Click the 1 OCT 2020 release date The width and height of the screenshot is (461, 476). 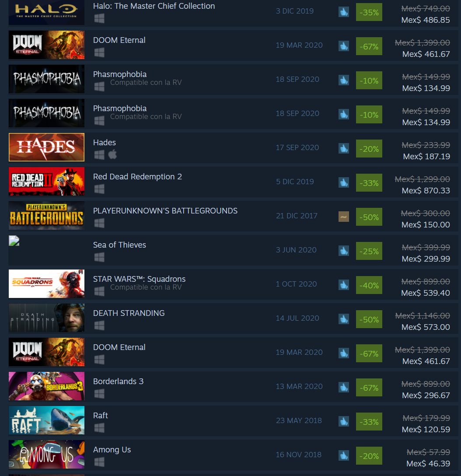coord(296,284)
